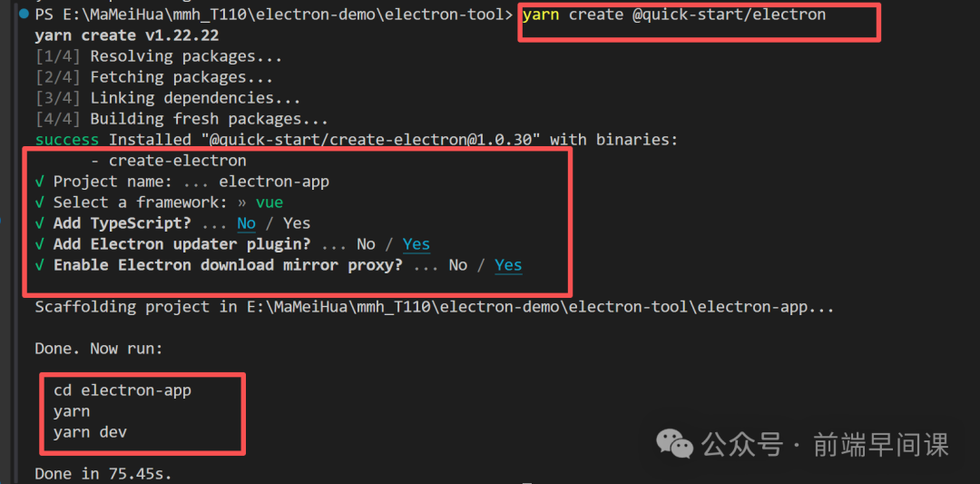Click the '[4/4] Building fresh packages...' line
The width and height of the screenshot is (980, 484).
click(181, 119)
